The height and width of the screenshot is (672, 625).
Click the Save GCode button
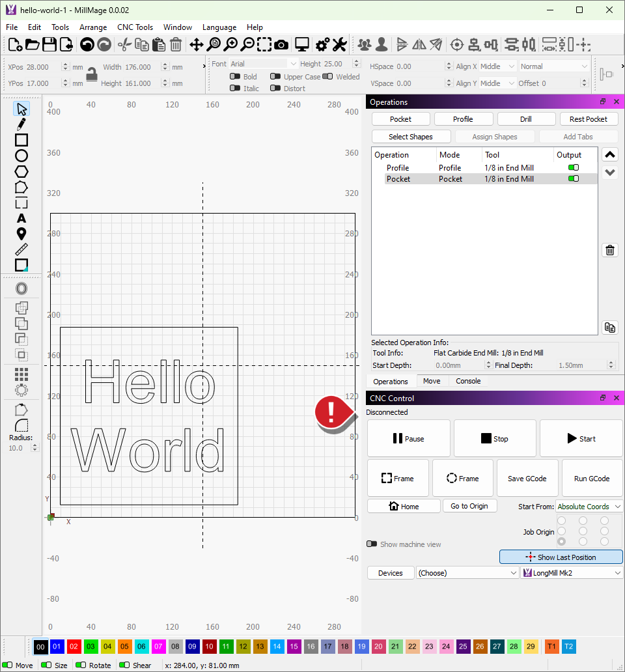[528, 479]
